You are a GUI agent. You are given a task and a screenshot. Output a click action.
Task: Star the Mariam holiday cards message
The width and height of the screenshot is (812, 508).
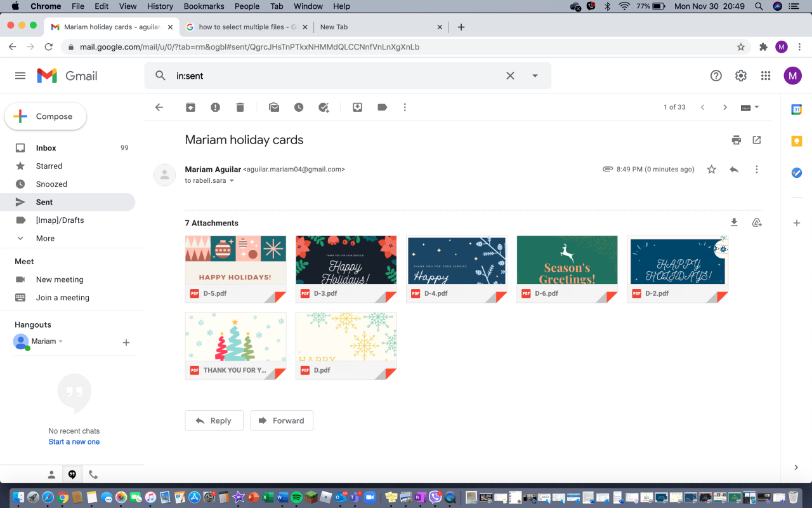[x=712, y=170]
